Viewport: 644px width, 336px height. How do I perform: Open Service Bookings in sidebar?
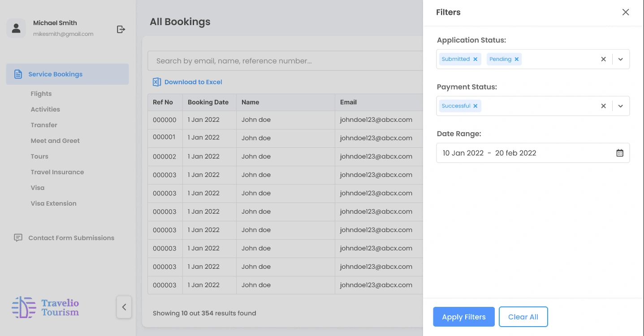[55, 74]
